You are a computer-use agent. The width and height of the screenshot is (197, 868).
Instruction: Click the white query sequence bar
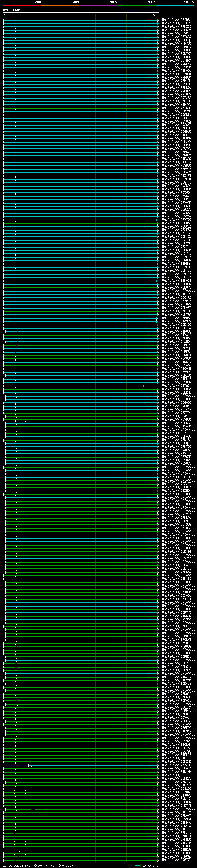81,13
